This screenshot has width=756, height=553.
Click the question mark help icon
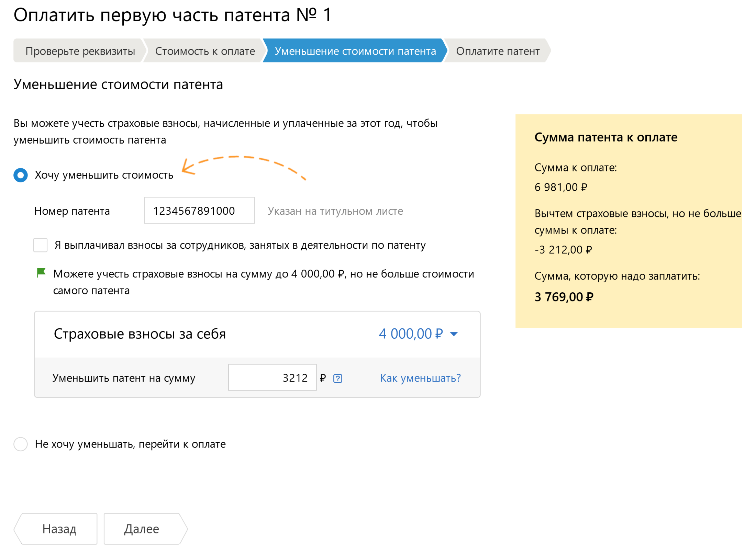[337, 378]
